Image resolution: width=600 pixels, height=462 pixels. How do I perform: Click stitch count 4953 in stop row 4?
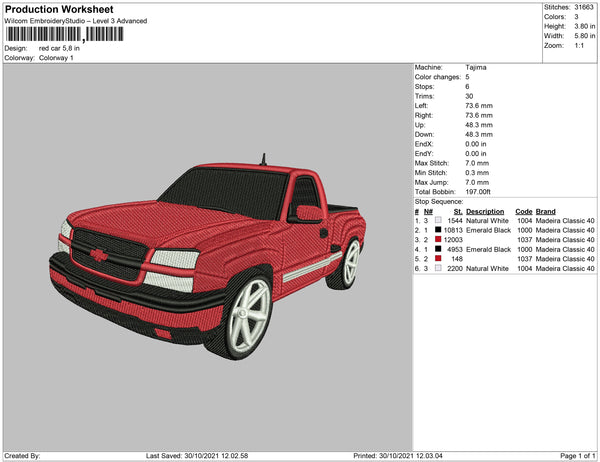click(455, 249)
